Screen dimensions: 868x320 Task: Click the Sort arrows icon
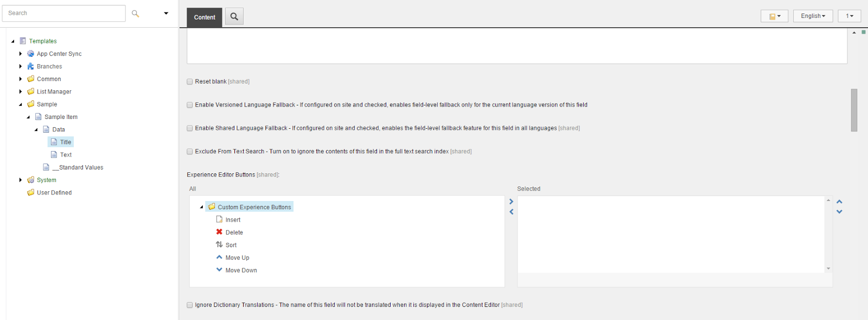click(x=219, y=244)
